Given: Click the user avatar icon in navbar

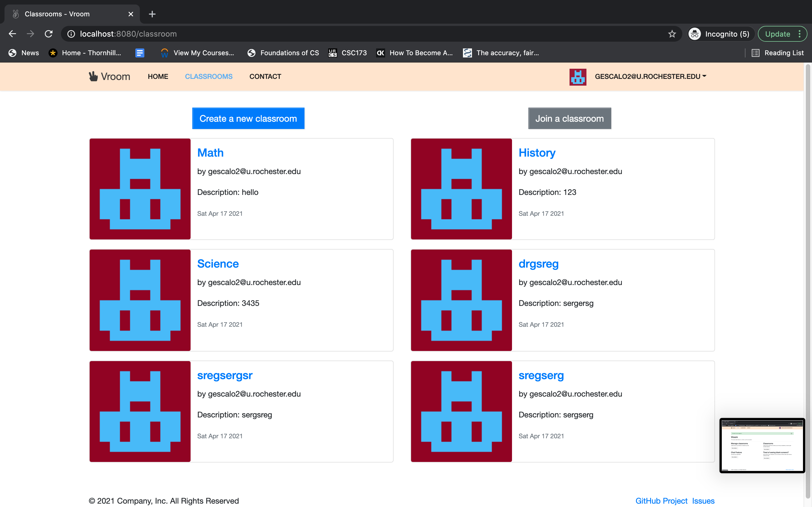Looking at the screenshot, I should point(577,77).
